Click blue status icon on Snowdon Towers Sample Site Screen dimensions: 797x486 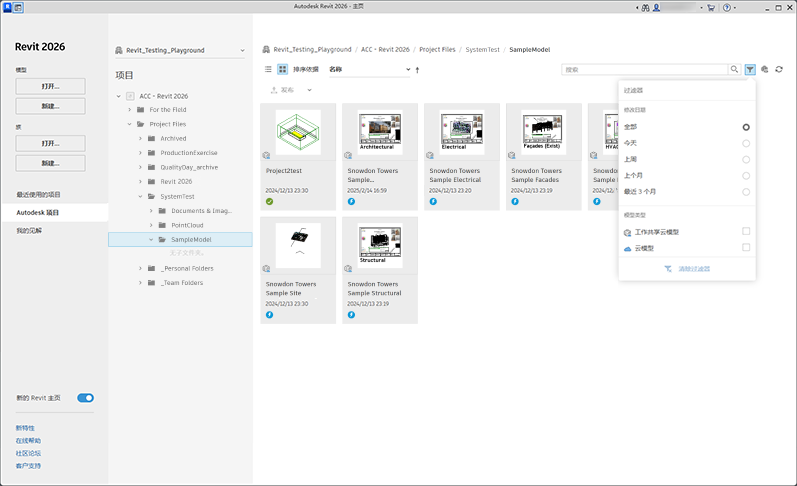tap(269, 315)
